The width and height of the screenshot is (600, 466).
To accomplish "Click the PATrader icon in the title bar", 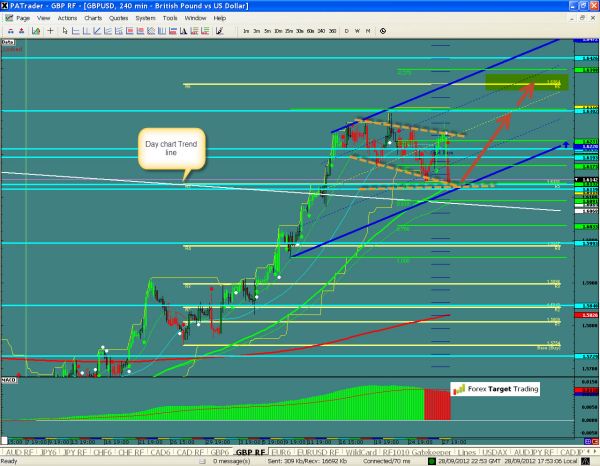I will coord(6,6).
